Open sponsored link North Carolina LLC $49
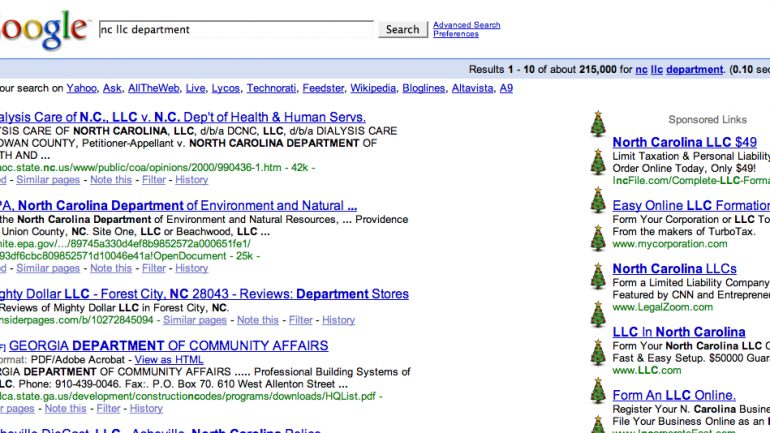The width and height of the screenshot is (770, 433). point(685,142)
